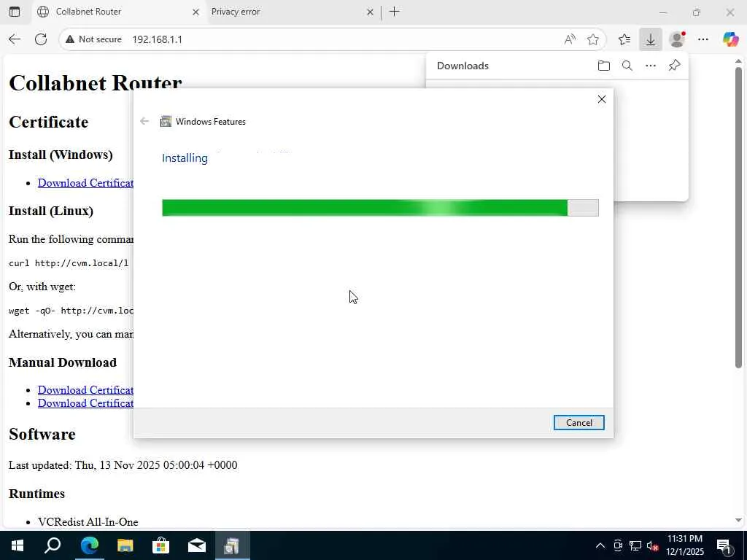Cancel the Windows Features installation
Image resolution: width=747 pixels, height=560 pixels.
coord(578,423)
